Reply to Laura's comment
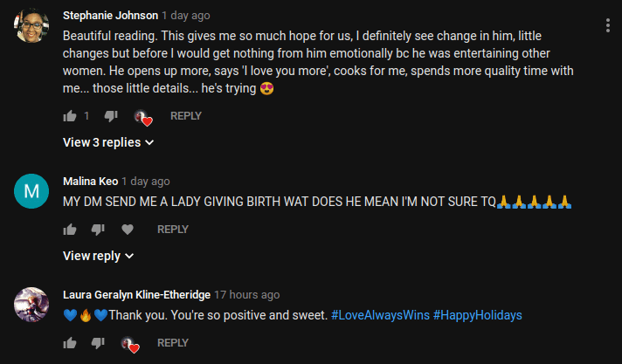 [x=173, y=342]
